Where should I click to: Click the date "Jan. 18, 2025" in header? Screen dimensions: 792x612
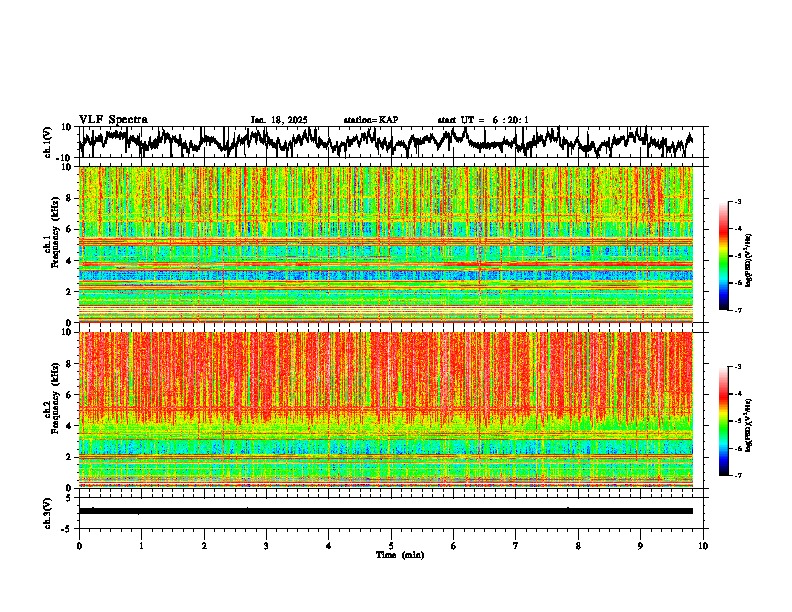pyautogui.click(x=279, y=120)
